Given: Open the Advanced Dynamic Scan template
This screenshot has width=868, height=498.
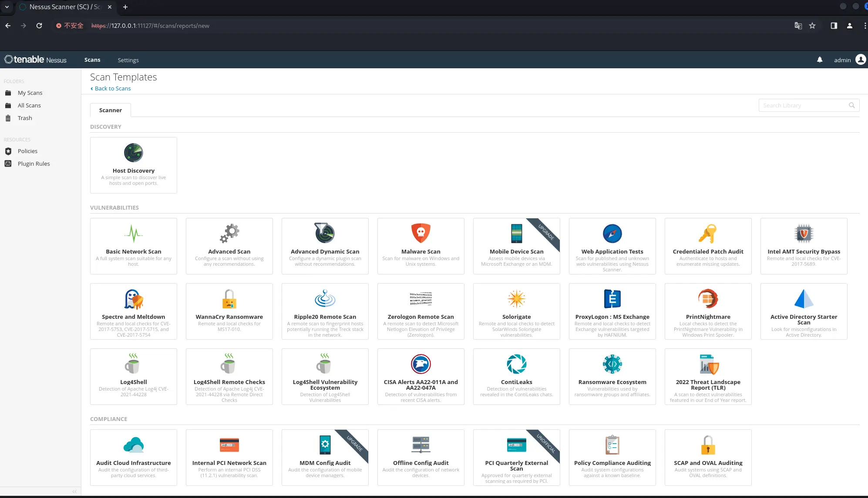Looking at the screenshot, I should pos(325,246).
